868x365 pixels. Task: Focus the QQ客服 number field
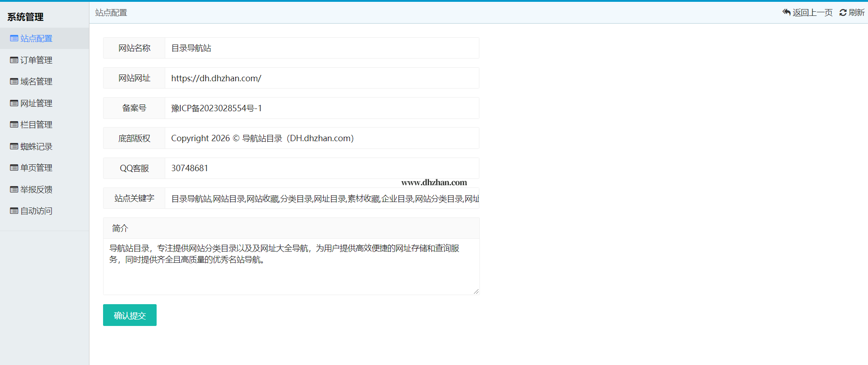[321, 168]
